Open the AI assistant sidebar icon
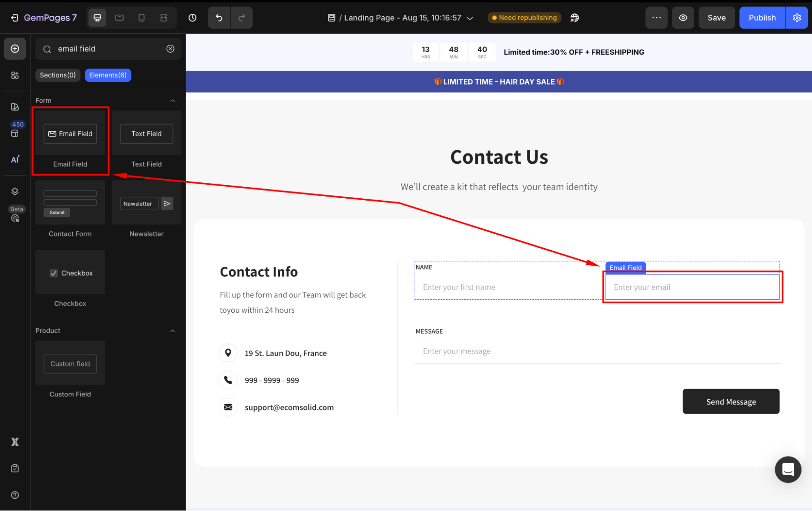 tap(15, 159)
